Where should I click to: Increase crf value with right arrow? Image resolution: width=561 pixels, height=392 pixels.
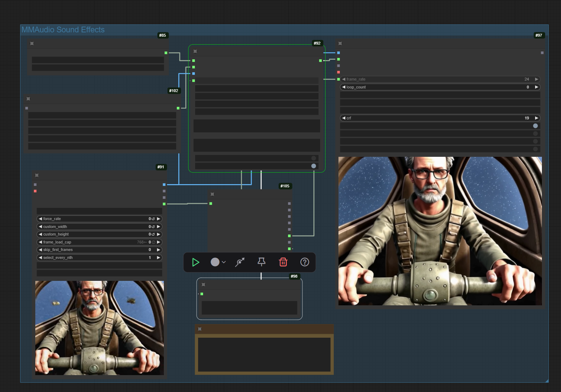coord(537,118)
